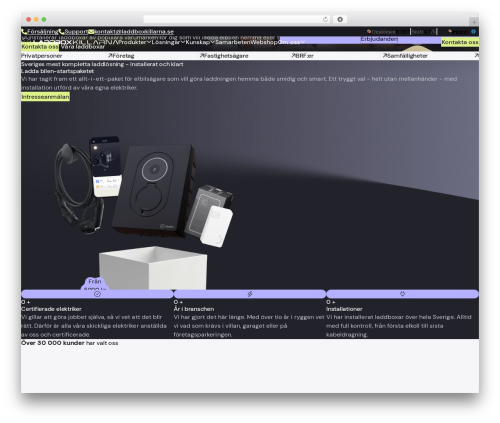Click the Intresseanmälan button

coord(45,97)
